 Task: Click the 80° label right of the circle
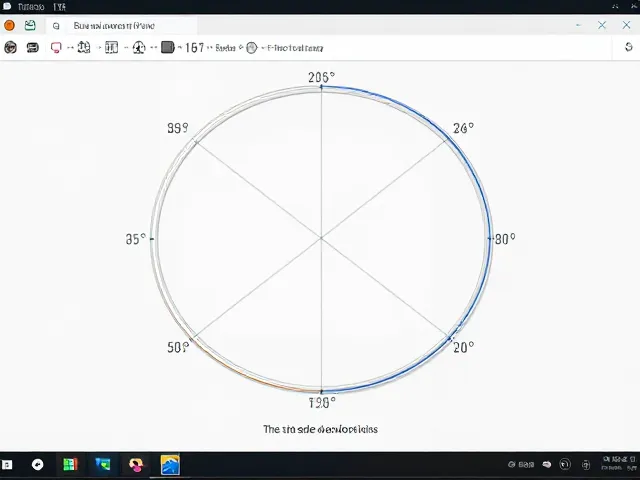505,239
